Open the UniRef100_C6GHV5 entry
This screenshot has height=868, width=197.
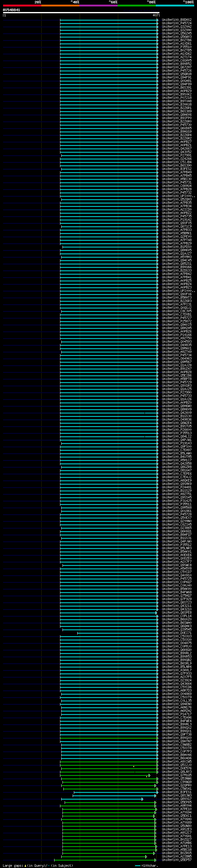(x=176, y=61)
